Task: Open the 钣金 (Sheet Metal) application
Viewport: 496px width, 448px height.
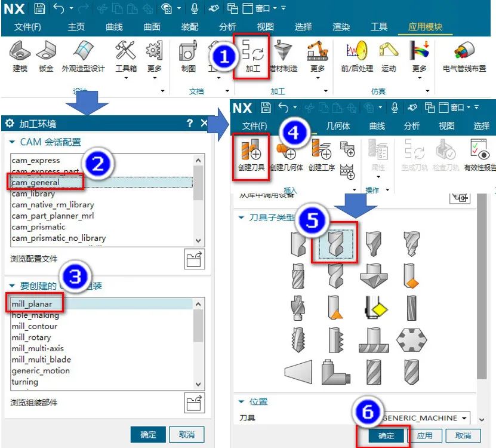Action: pos(46,56)
